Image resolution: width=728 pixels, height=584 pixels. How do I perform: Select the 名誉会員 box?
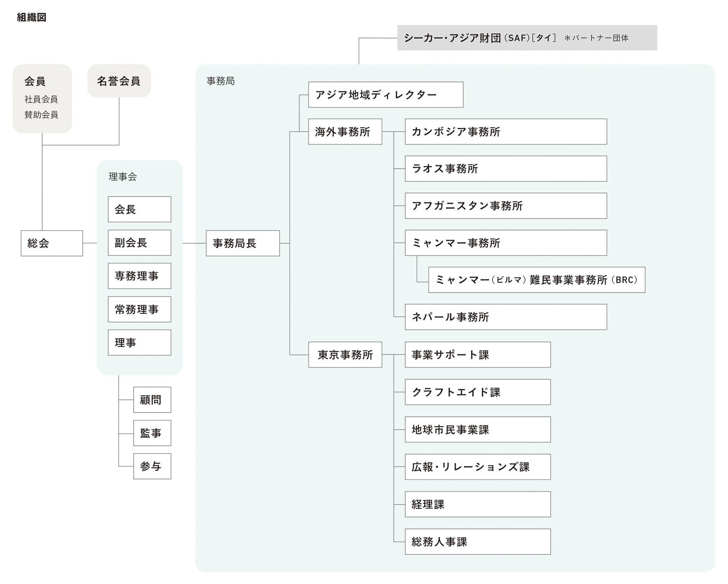(x=119, y=81)
